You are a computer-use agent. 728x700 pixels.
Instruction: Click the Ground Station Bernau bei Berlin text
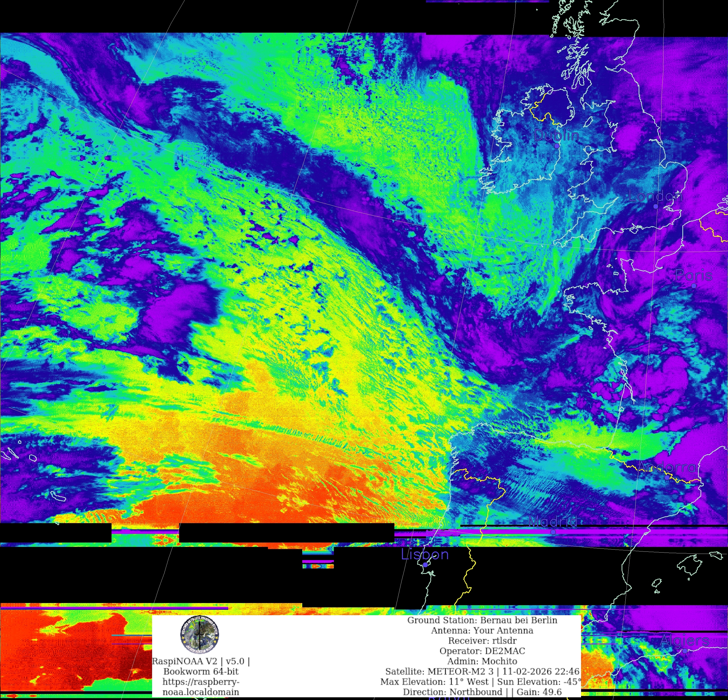click(482, 620)
